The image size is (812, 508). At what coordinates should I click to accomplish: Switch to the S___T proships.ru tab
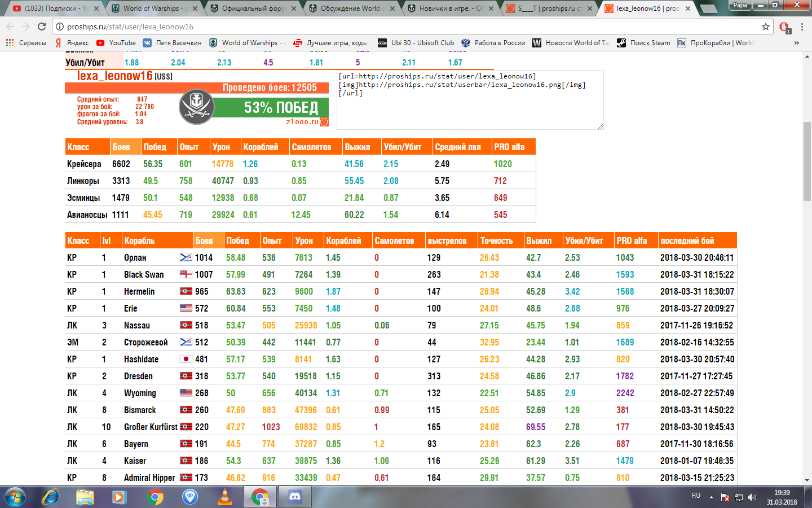(550, 8)
